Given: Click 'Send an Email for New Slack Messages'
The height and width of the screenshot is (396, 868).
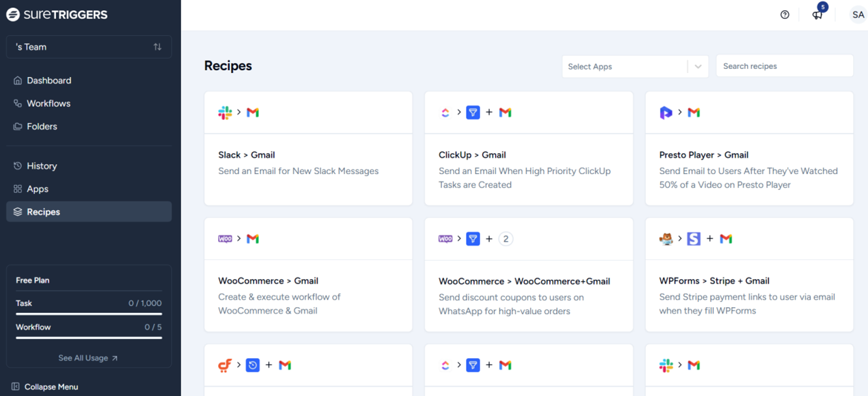Looking at the screenshot, I should click(298, 171).
